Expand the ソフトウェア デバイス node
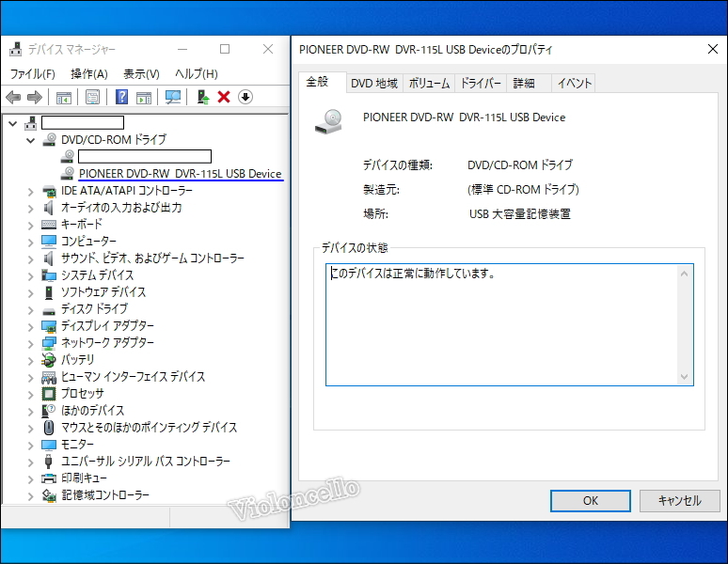 (31, 292)
